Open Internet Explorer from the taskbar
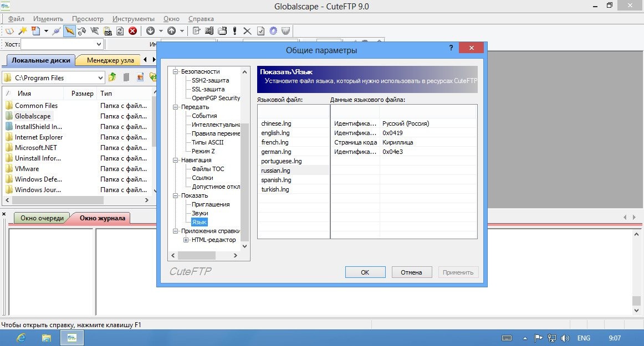Viewport: 644px width, 346px height. tap(21, 338)
